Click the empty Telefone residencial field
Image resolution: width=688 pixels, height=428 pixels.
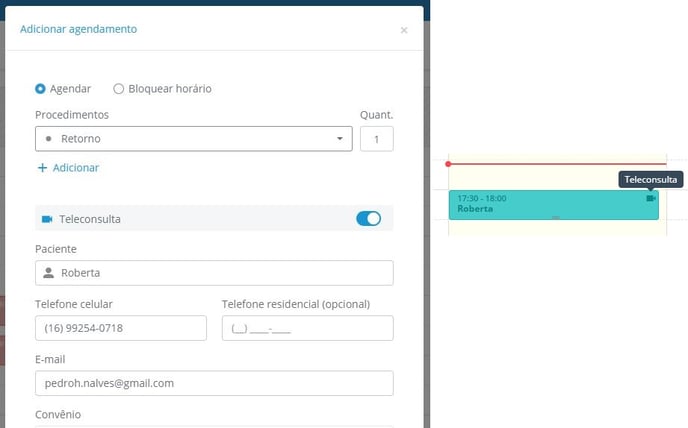[307, 328]
